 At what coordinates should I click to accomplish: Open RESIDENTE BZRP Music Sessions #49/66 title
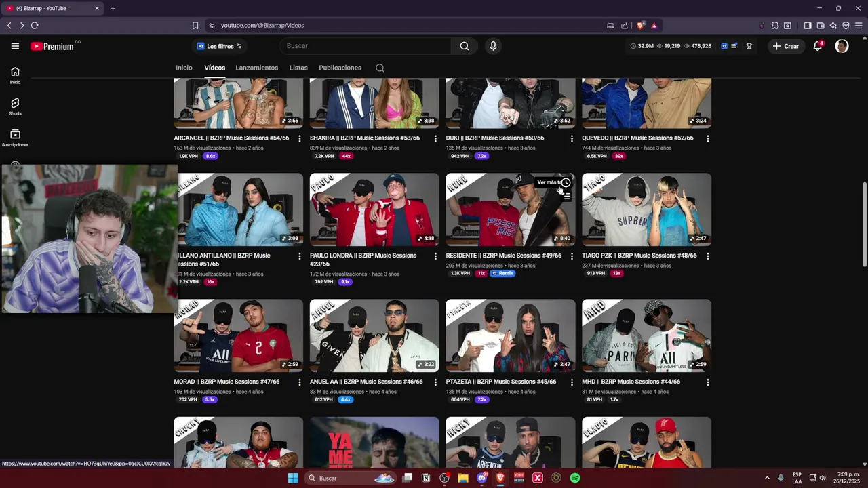504,256
